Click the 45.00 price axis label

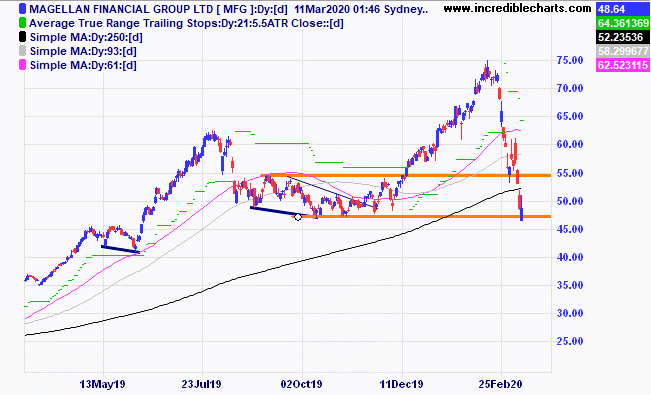(x=570, y=229)
